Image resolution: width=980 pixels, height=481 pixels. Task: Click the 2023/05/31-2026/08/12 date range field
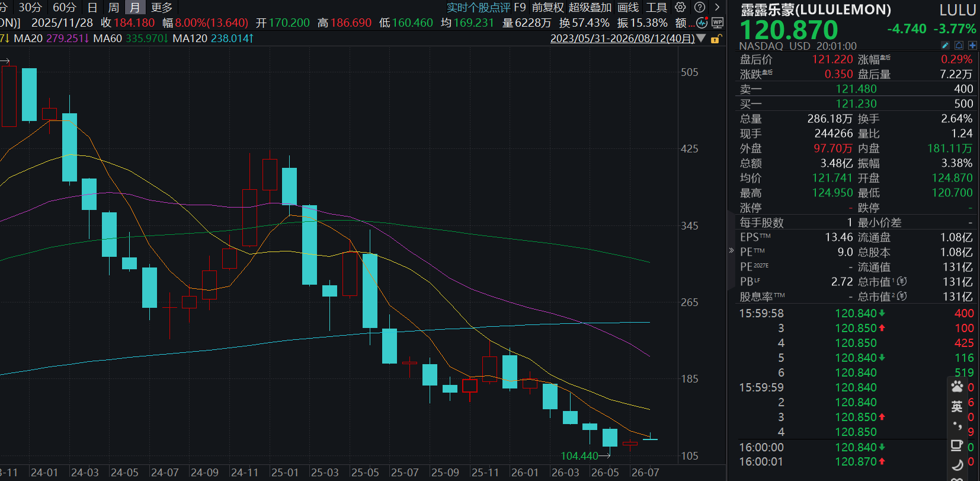(x=622, y=39)
